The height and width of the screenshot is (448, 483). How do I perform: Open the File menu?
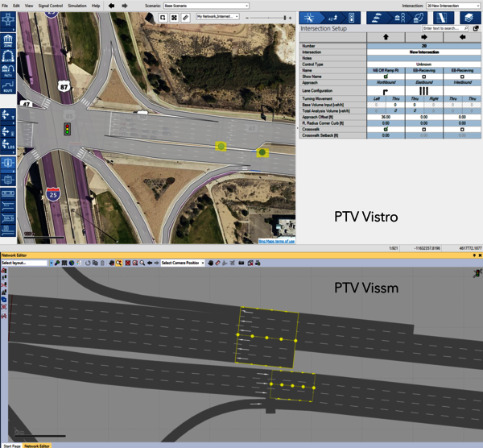tap(5, 6)
